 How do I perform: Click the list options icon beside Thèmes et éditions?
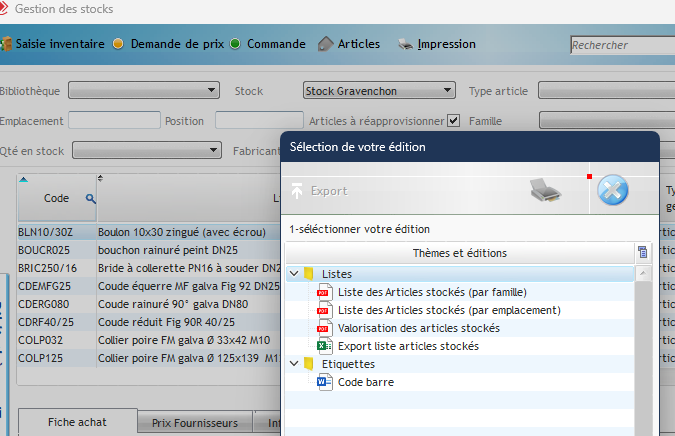[x=643, y=252]
